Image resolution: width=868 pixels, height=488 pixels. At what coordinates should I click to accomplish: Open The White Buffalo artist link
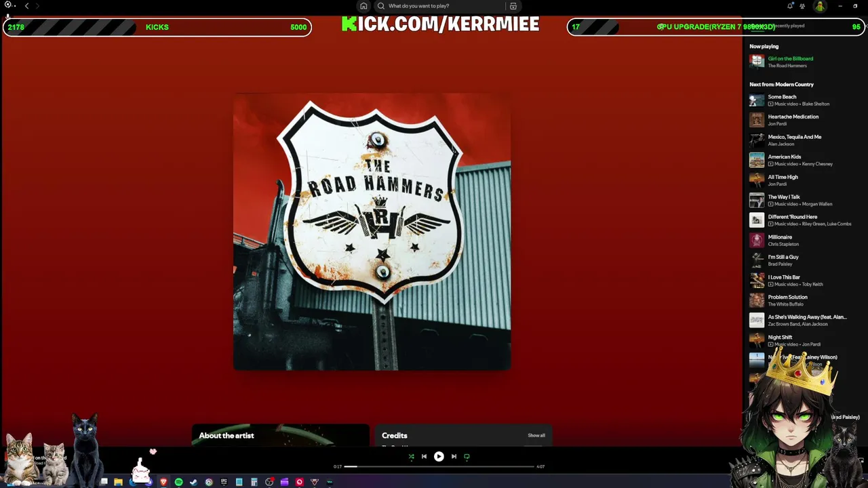[785, 304]
